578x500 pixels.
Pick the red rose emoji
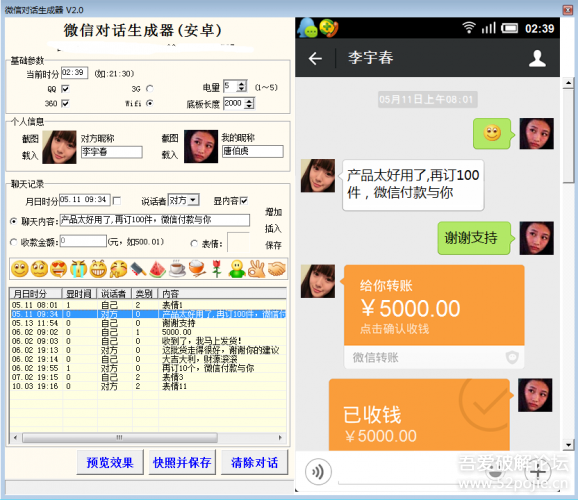(x=217, y=268)
